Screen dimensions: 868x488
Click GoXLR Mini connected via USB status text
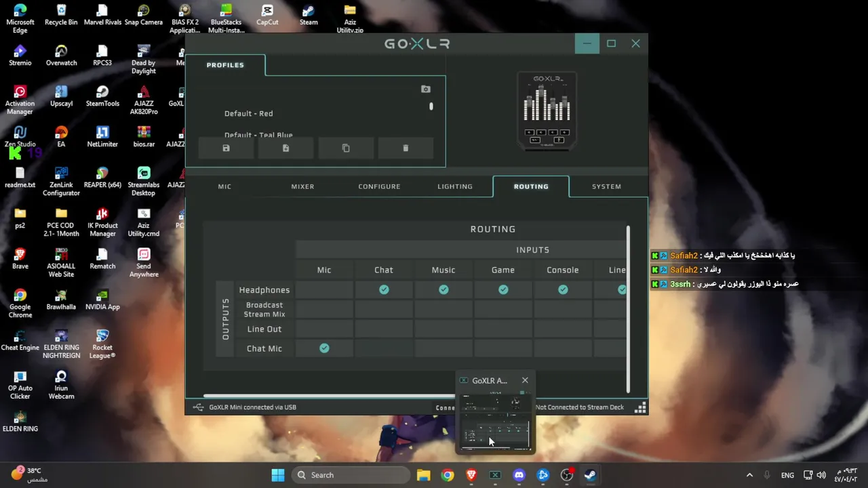tap(252, 407)
